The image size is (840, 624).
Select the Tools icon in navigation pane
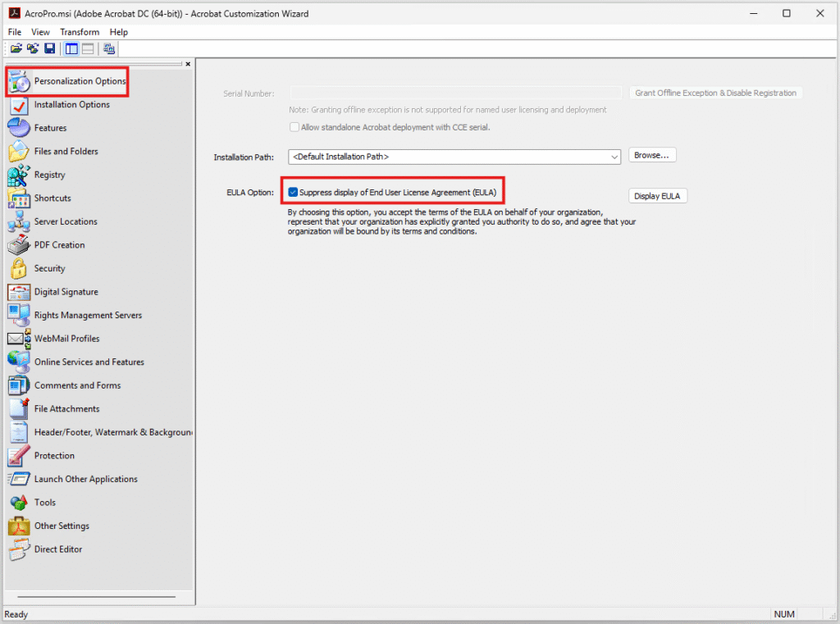click(19, 503)
